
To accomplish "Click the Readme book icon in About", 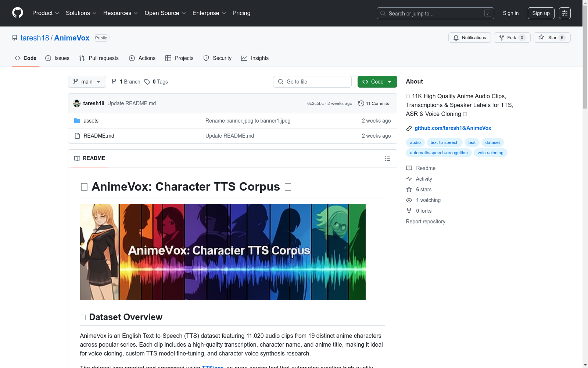I will point(409,168).
